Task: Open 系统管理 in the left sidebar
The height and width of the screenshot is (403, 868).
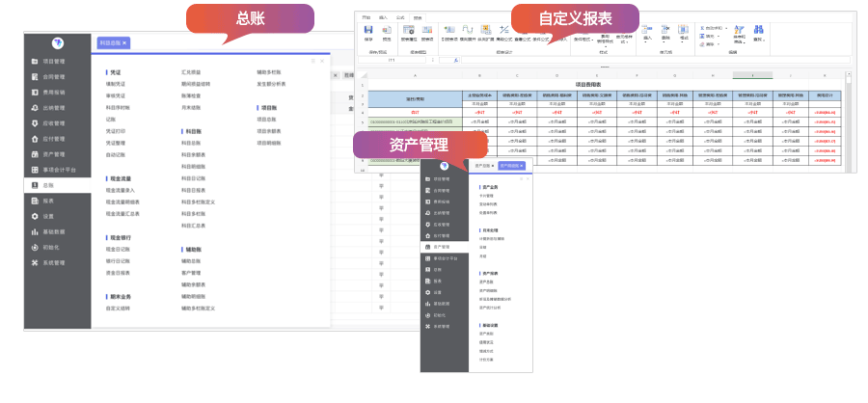Action: click(35, 262)
